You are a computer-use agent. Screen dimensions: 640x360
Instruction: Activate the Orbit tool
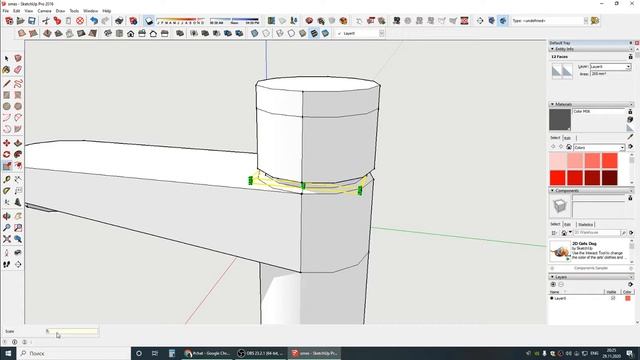click(x=7, y=216)
